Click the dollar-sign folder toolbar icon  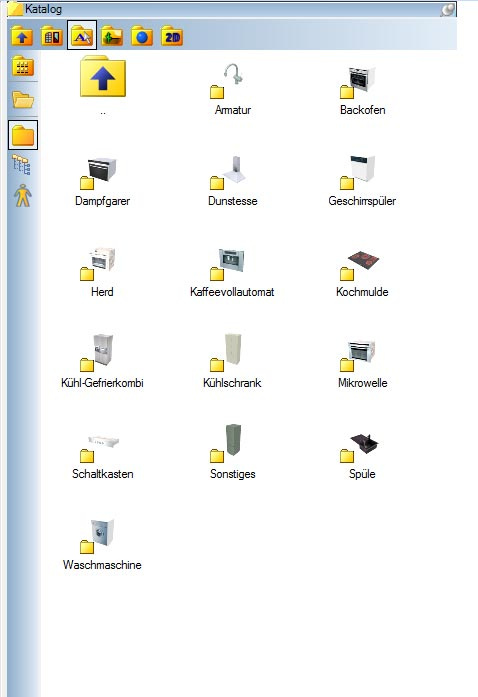click(112, 36)
